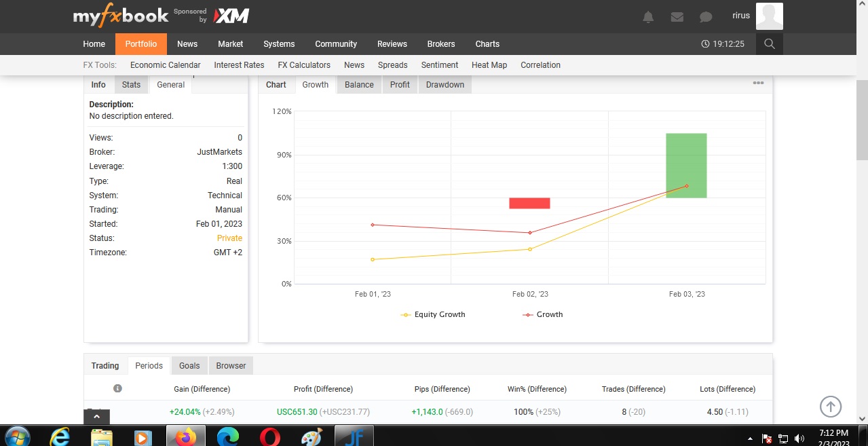Open the Economic Calendar tool
The image size is (868, 446).
166,65
